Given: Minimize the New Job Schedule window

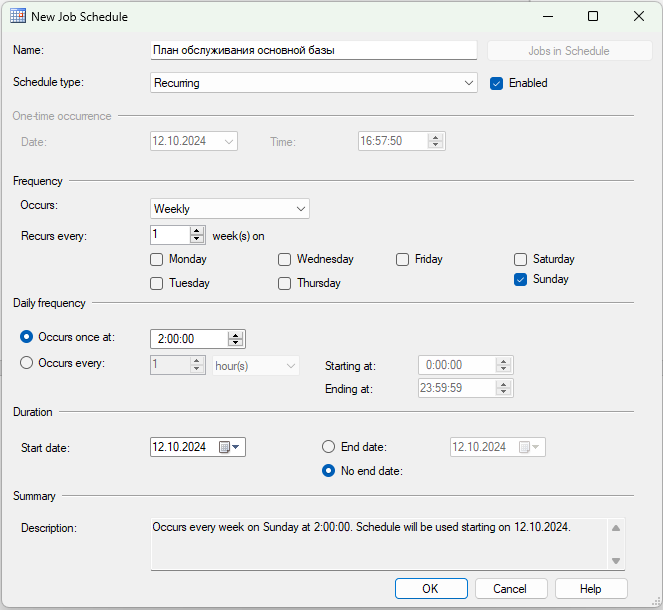Looking at the screenshot, I should coord(548,16).
